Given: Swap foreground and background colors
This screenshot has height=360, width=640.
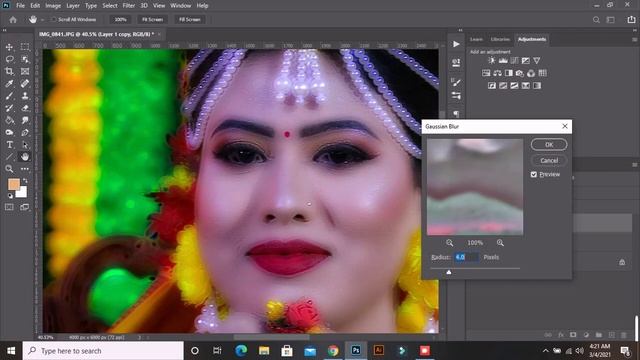Looking at the screenshot, I should coord(25,180).
